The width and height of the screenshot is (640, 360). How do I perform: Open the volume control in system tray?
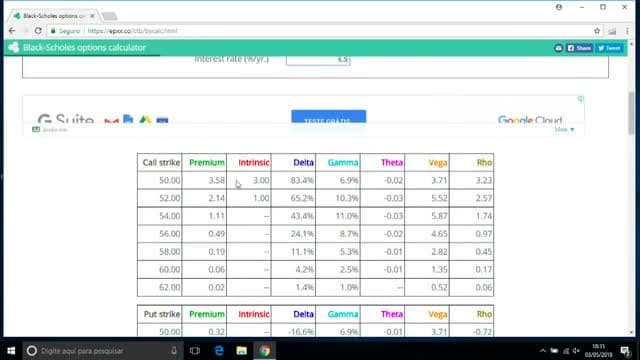576,351
